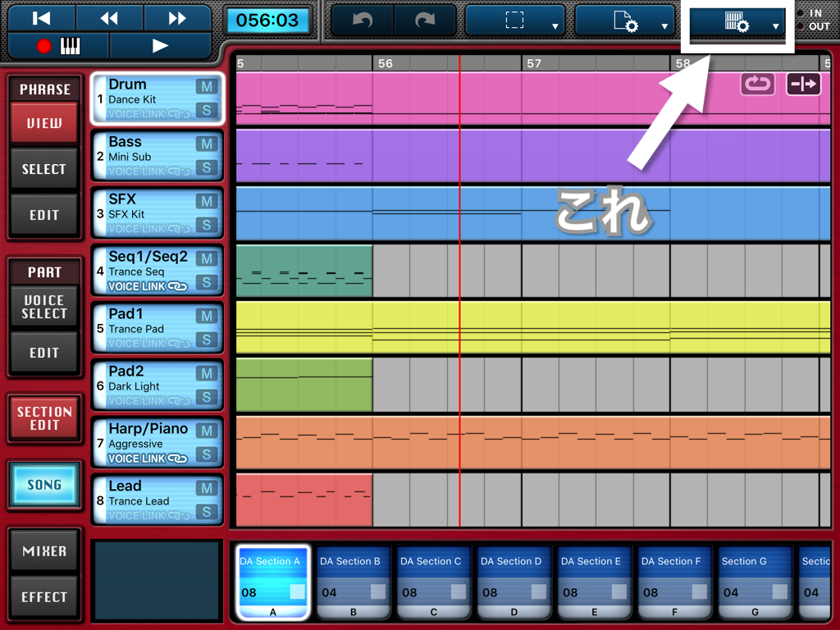Screen dimensions: 840x630
Task: Switch to Song mode
Action: tap(44, 485)
